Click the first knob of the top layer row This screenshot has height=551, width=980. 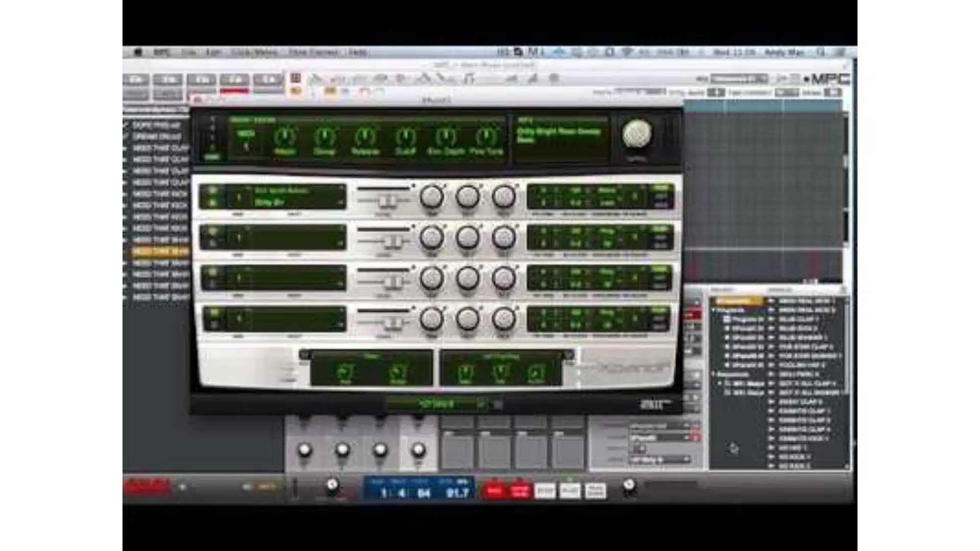tap(432, 197)
